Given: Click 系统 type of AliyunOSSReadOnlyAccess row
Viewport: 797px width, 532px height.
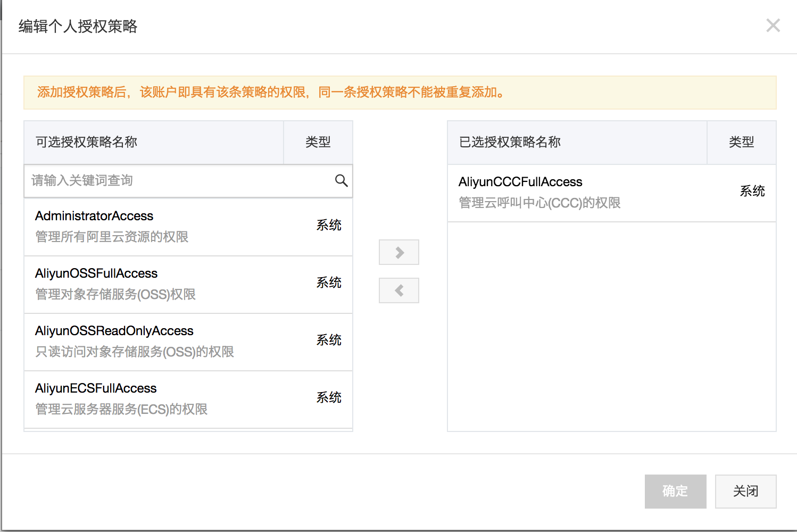Looking at the screenshot, I should point(329,340).
